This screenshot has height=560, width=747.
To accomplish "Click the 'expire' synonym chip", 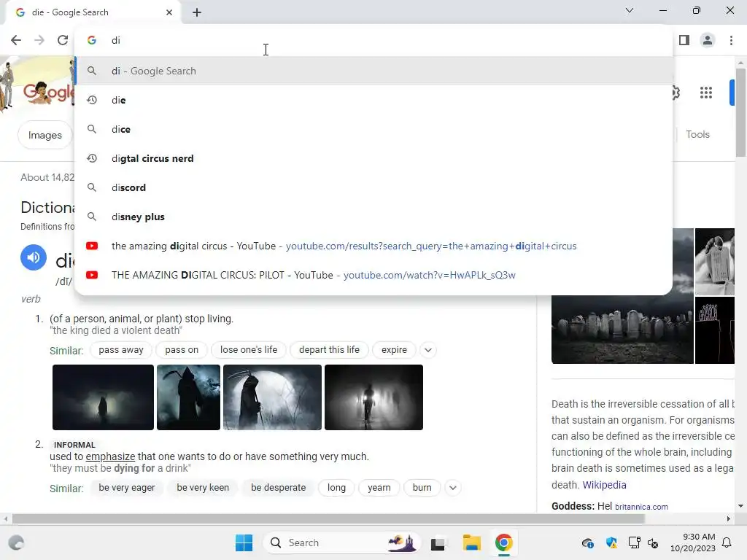I will (x=394, y=350).
